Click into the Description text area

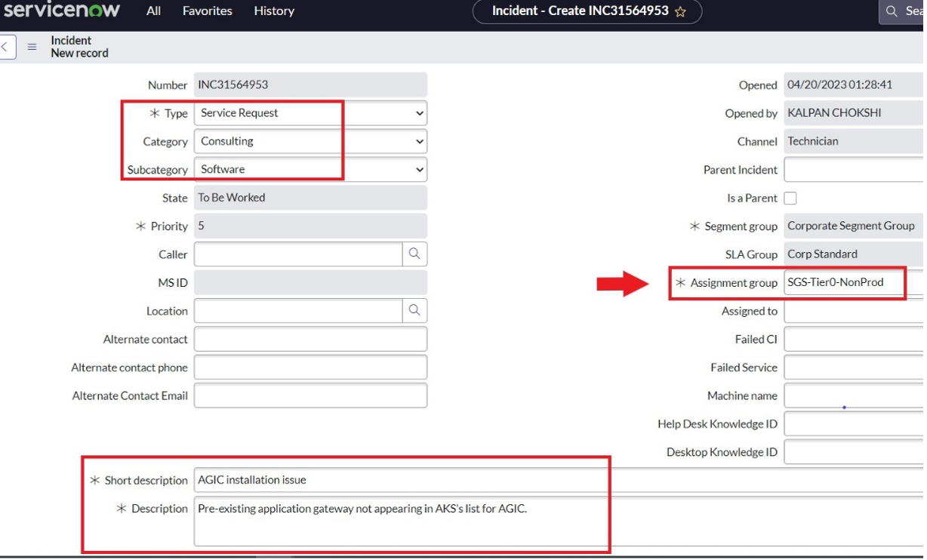point(400,520)
